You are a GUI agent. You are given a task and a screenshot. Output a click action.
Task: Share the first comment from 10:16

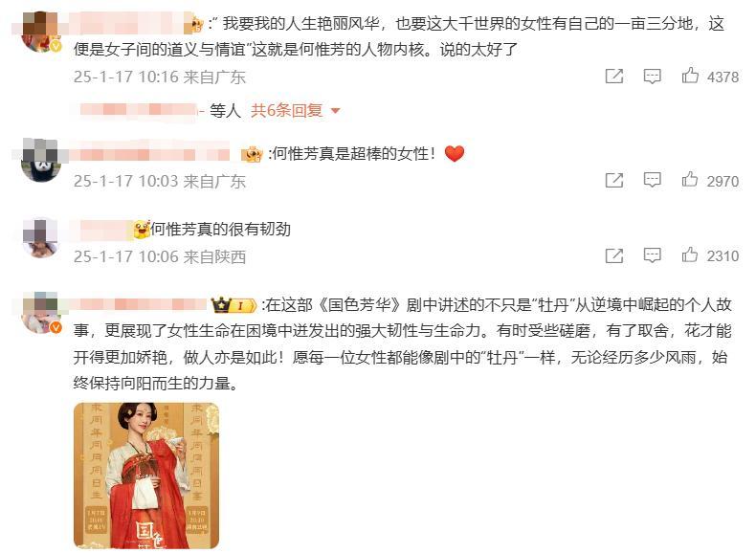[614, 77]
